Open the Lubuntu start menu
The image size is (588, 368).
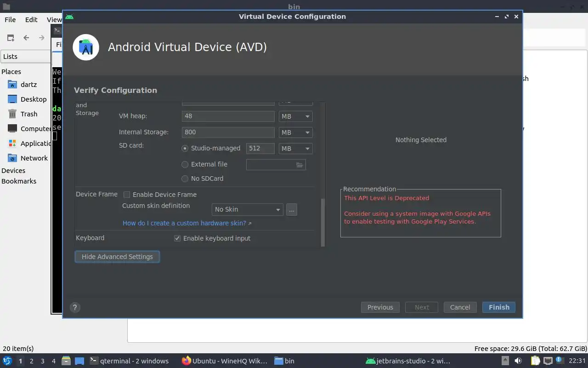point(7,361)
